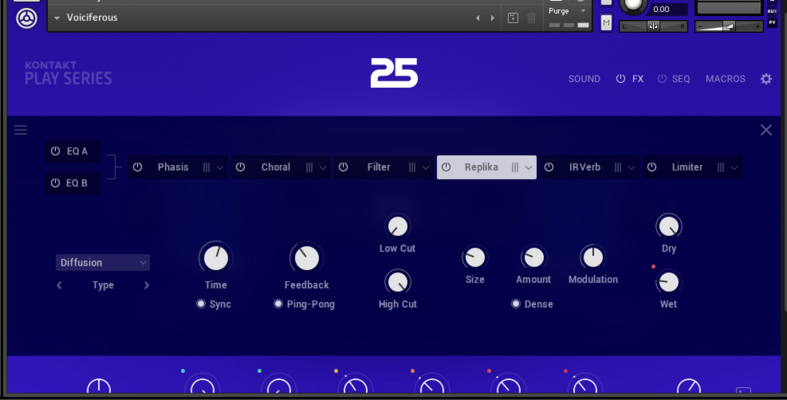
Task: Click the Low Cut knob
Action: (x=398, y=226)
